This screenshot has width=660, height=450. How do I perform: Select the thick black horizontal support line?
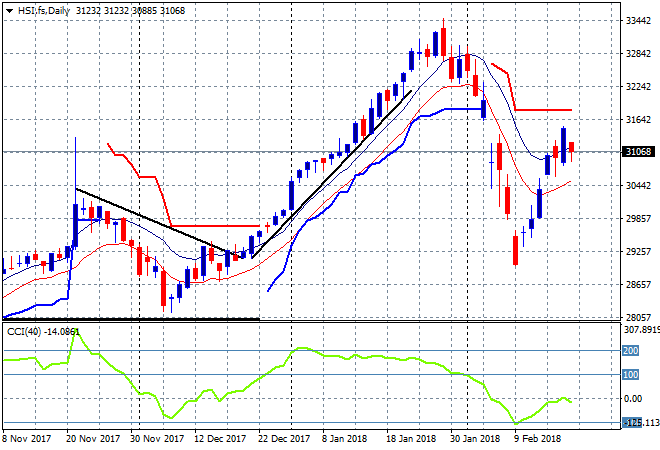coord(130,318)
